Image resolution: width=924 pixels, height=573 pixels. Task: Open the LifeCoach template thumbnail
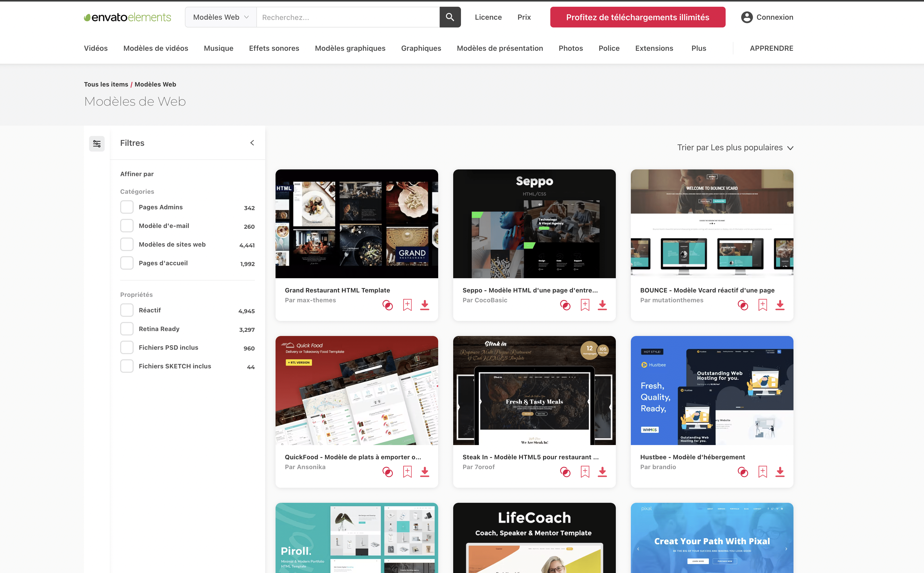coord(534,538)
